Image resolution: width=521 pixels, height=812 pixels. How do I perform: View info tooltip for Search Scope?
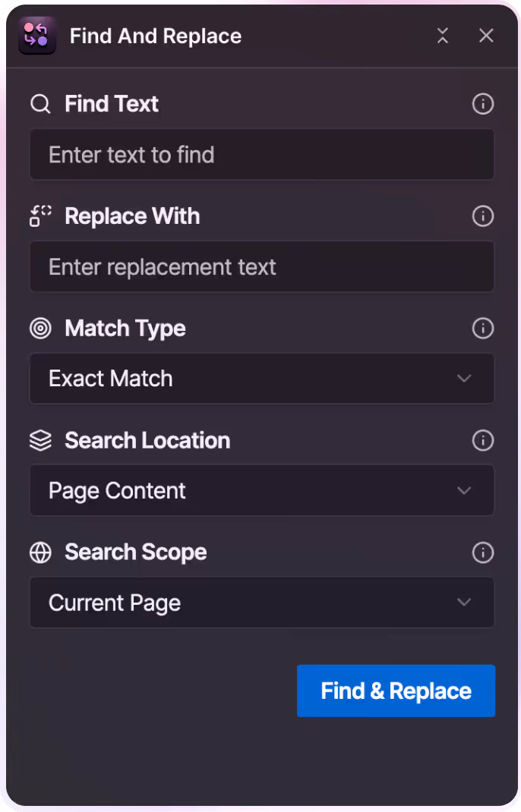click(x=483, y=552)
